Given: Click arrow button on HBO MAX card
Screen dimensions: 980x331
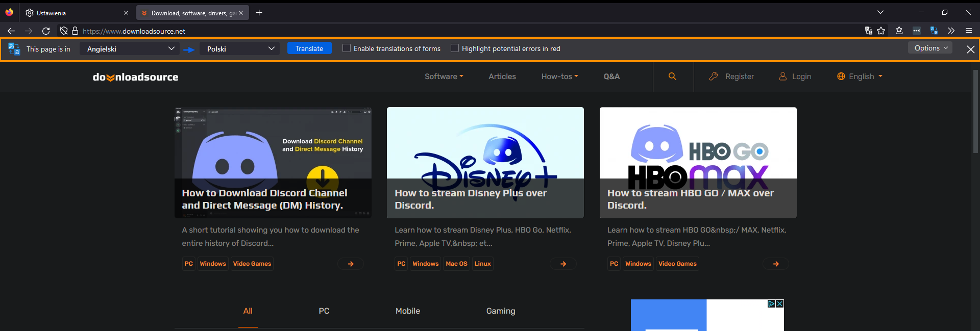Looking at the screenshot, I should click(x=776, y=264).
